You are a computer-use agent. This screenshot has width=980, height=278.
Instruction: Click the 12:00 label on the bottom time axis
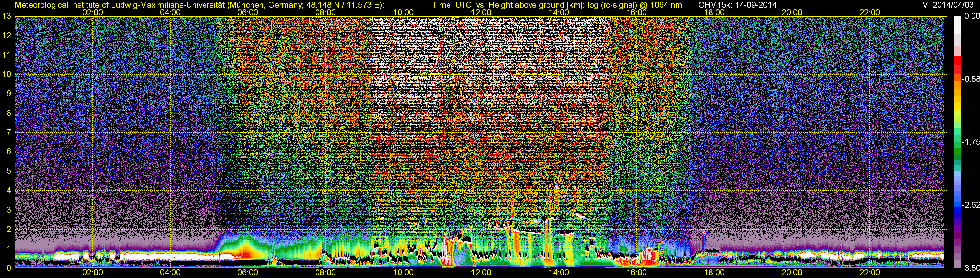pyautogui.click(x=481, y=273)
